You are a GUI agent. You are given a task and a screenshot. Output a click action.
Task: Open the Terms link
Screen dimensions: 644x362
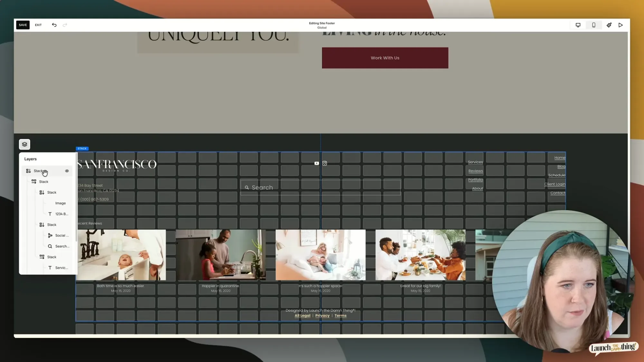coord(340,316)
